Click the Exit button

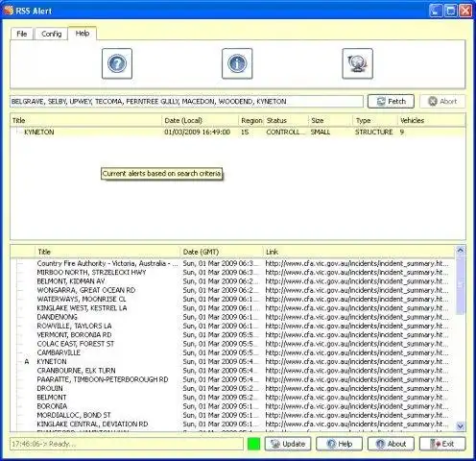tap(442, 444)
